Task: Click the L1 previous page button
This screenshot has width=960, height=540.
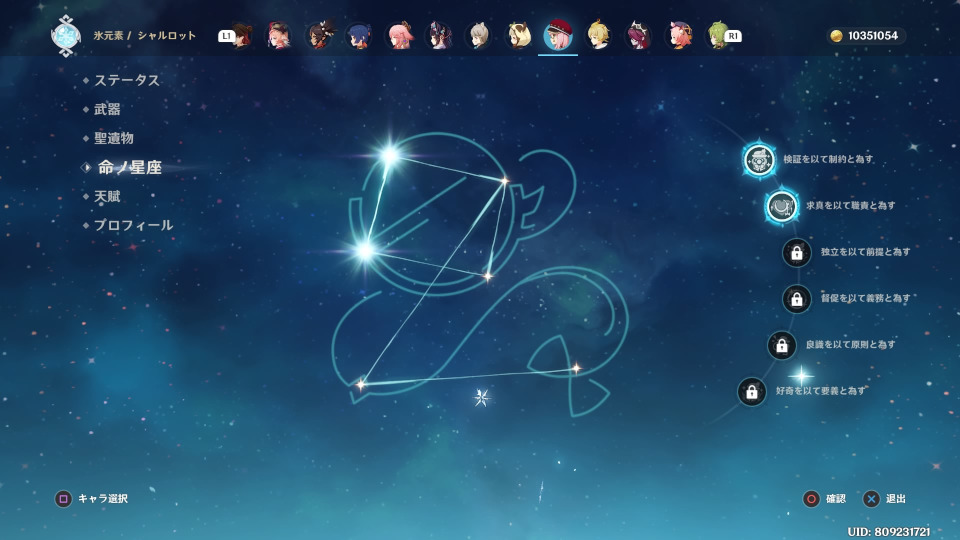Action: pyautogui.click(x=227, y=36)
